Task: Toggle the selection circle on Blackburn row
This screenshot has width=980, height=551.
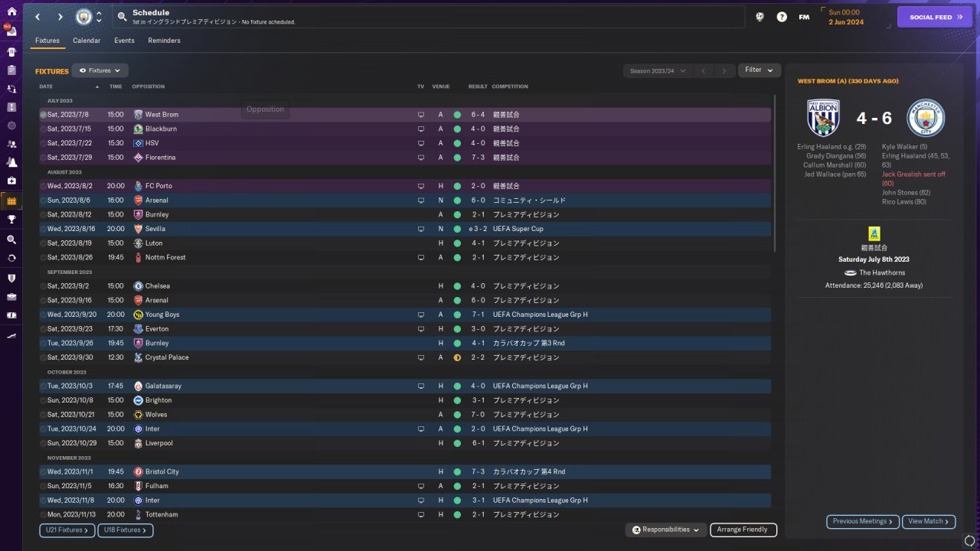Action: (x=44, y=129)
